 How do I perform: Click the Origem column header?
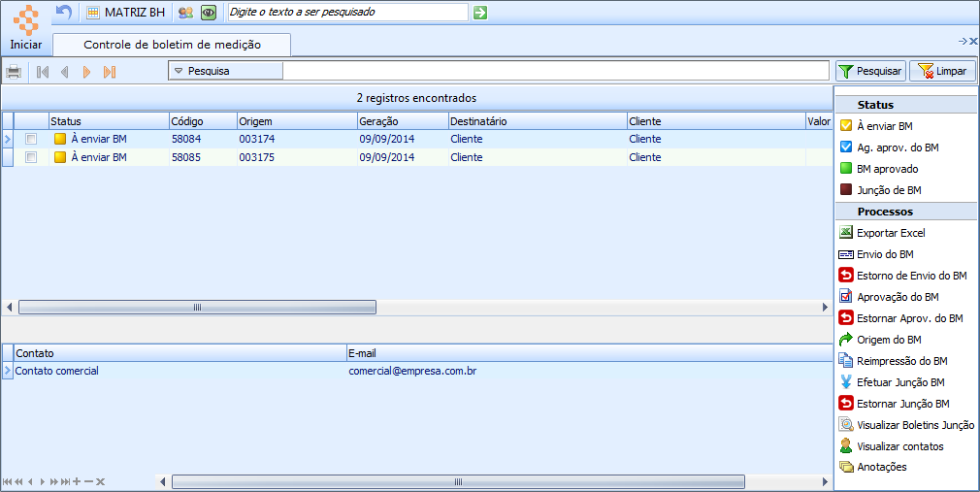[x=298, y=121]
